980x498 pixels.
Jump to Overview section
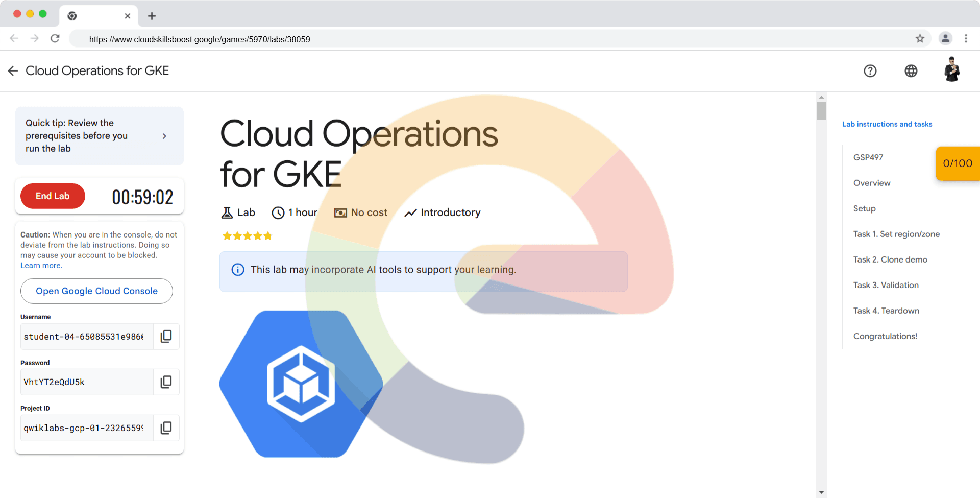click(x=872, y=183)
